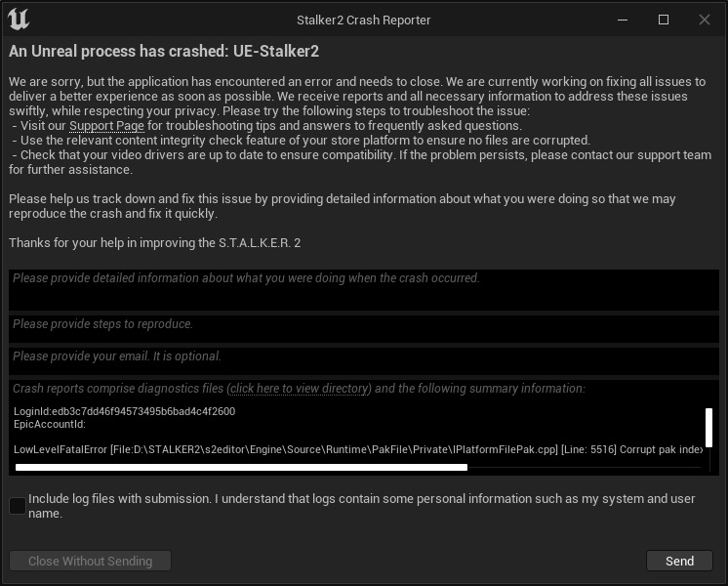Click the EpicAccountId line in summary
This screenshot has height=586, width=728.
point(50,424)
